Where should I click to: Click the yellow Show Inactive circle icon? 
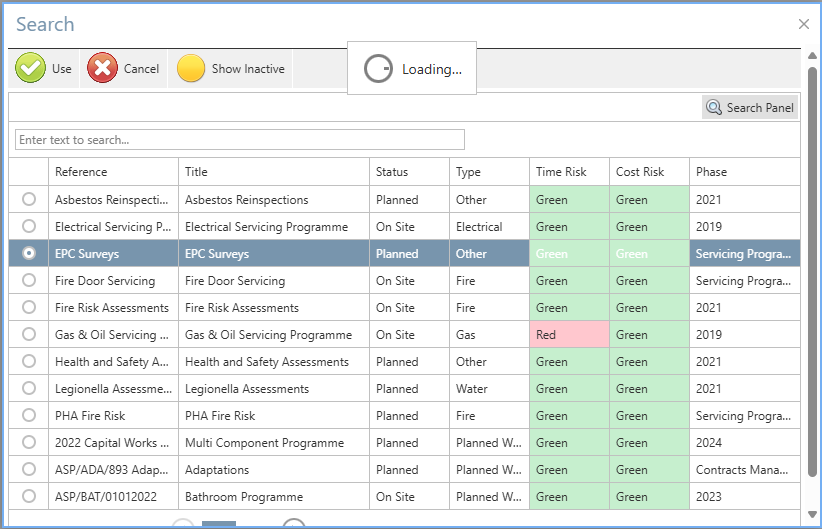(191, 69)
